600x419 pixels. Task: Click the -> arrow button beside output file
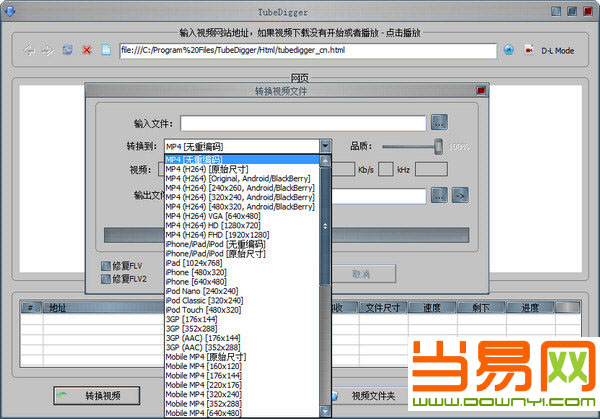point(460,196)
